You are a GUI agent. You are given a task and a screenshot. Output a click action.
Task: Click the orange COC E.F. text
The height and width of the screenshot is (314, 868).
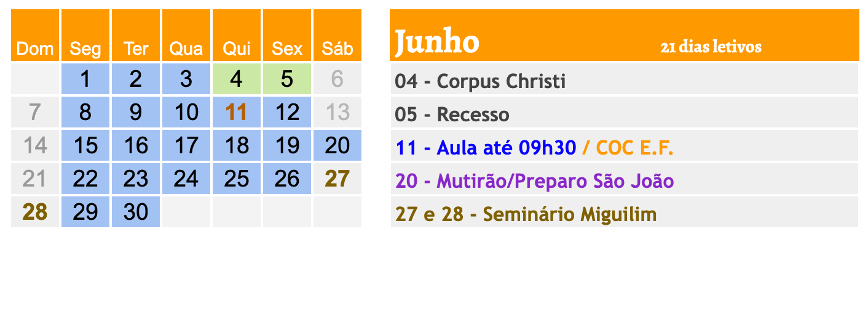click(633, 148)
